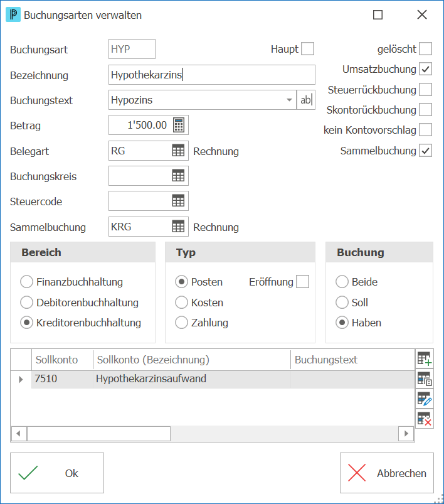The height and width of the screenshot is (504, 444).
Task: Select the Posten type radio button
Action: [x=181, y=282]
